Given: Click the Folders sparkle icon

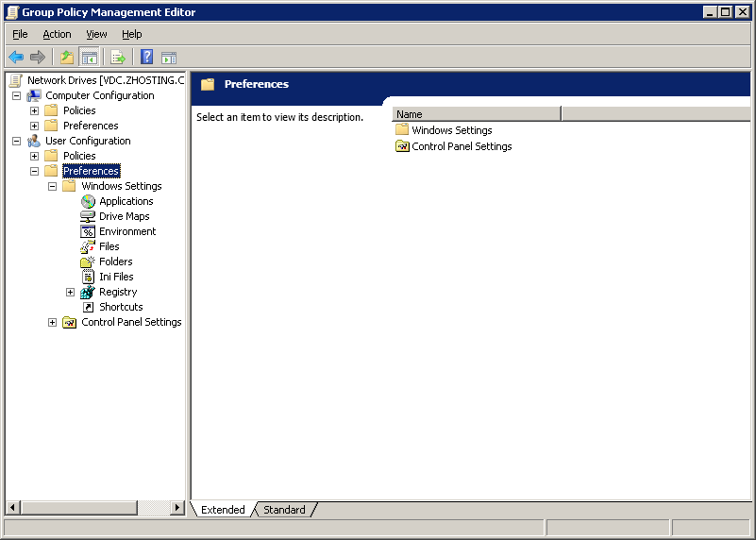Looking at the screenshot, I should tap(87, 262).
